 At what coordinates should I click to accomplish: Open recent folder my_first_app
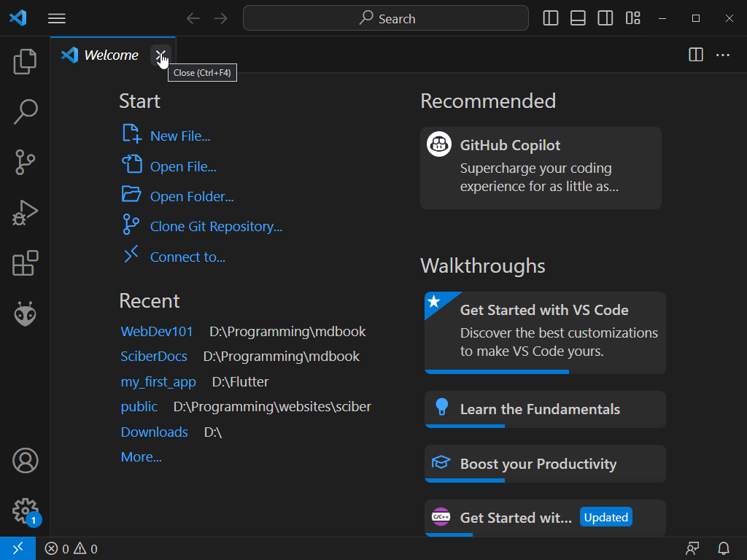(158, 382)
